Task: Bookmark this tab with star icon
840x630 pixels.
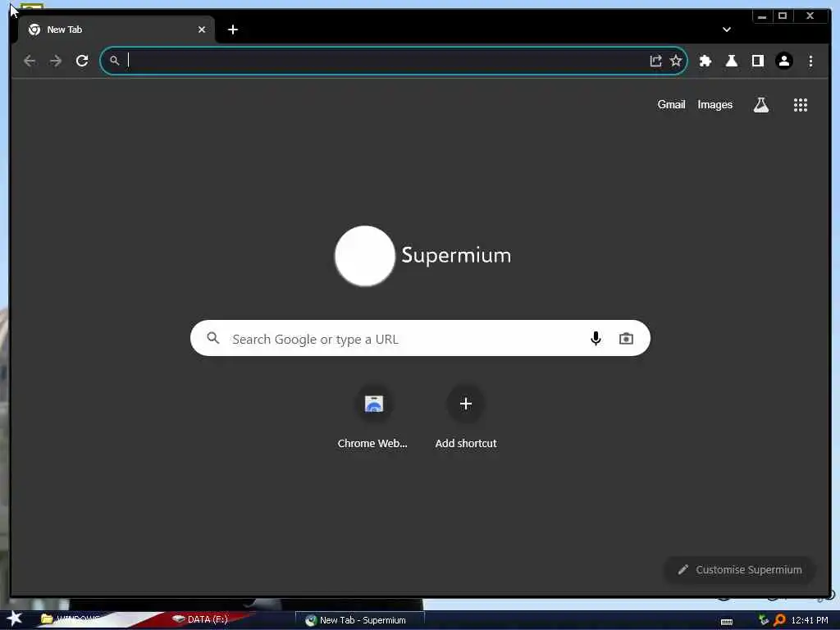Action: (x=676, y=61)
